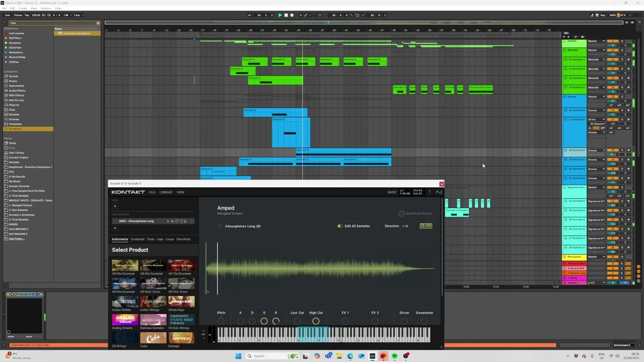Screen dimensions: 644x362
Task: Open track 13 output routing dropdown BRAAMS
Action: click(x=596, y=78)
